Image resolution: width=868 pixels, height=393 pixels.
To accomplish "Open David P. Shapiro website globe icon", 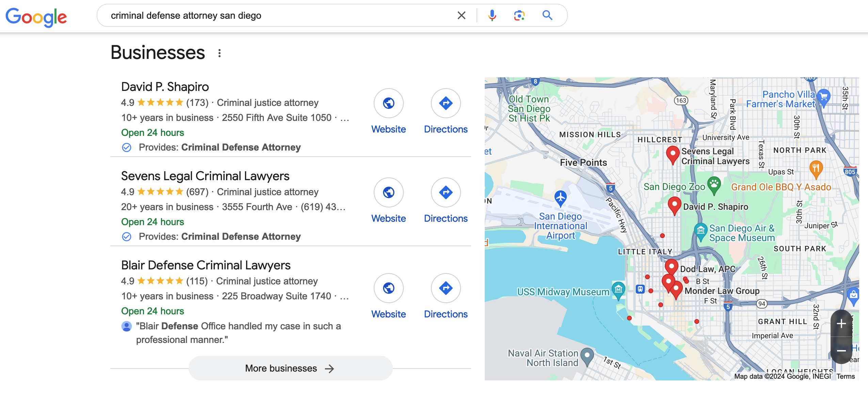I will tap(388, 103).
